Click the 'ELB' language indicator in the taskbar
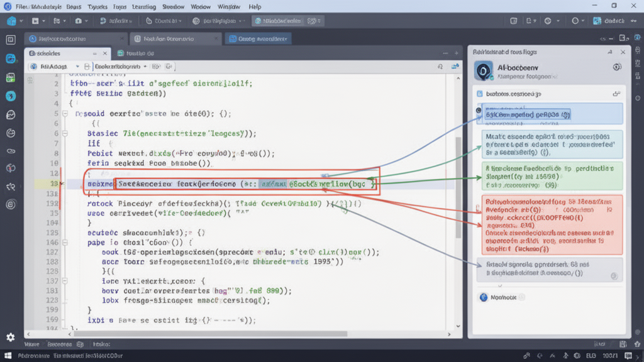 591,356
